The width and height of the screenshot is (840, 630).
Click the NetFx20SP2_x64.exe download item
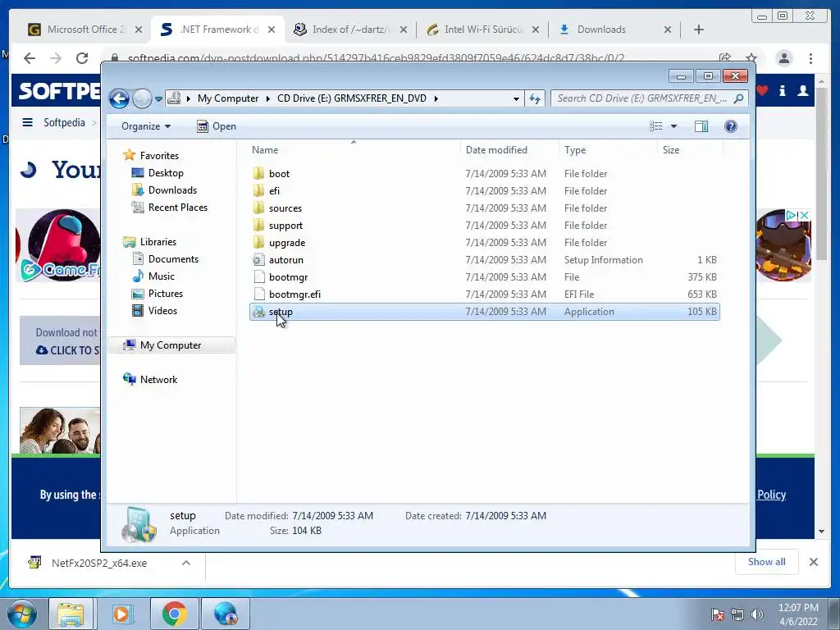(98, 563)
